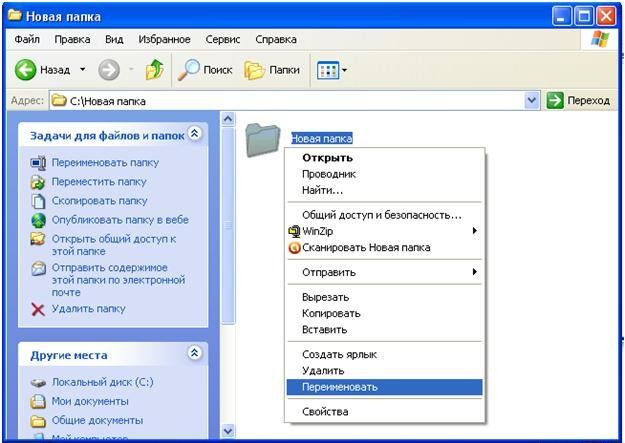625x443 pixels.
Task: Open the Back button history dropdown arrow
Action: pos(83,69)
